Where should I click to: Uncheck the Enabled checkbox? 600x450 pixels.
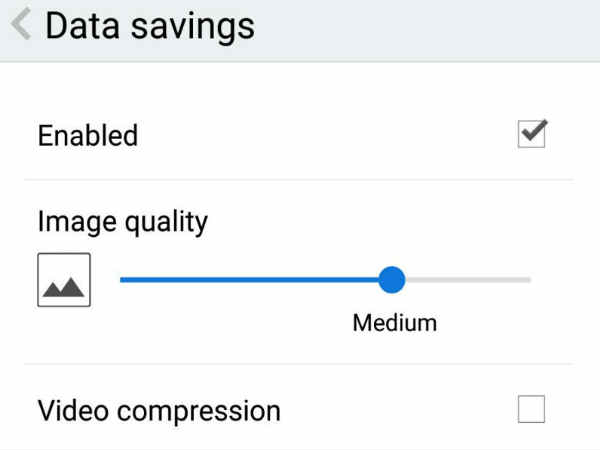532,134
